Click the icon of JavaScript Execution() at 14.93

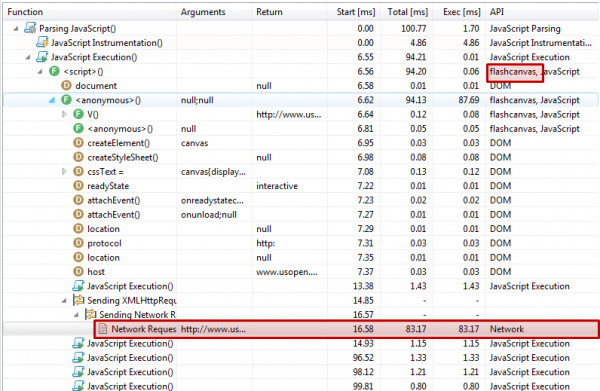pos(78,343)
